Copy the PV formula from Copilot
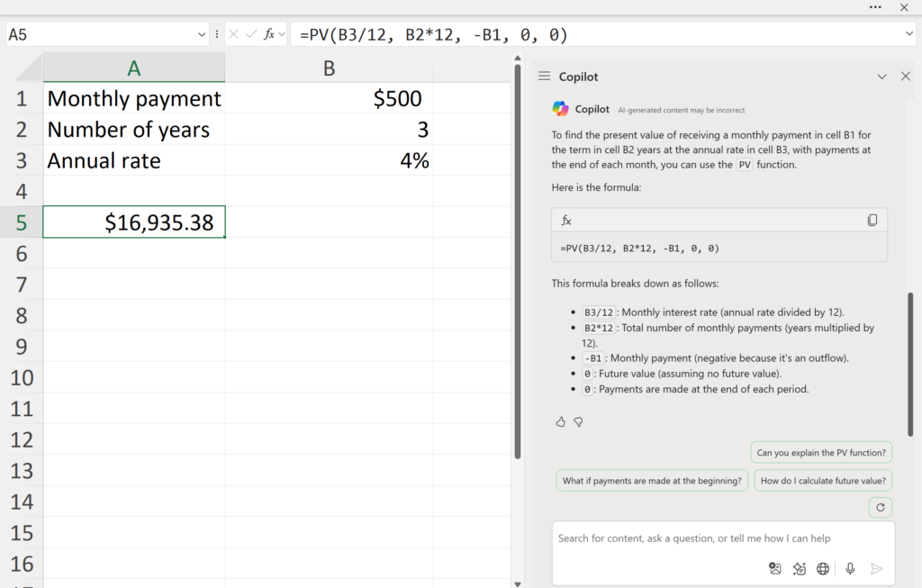This screenshot has height=588, width=922. click(872, 221)
